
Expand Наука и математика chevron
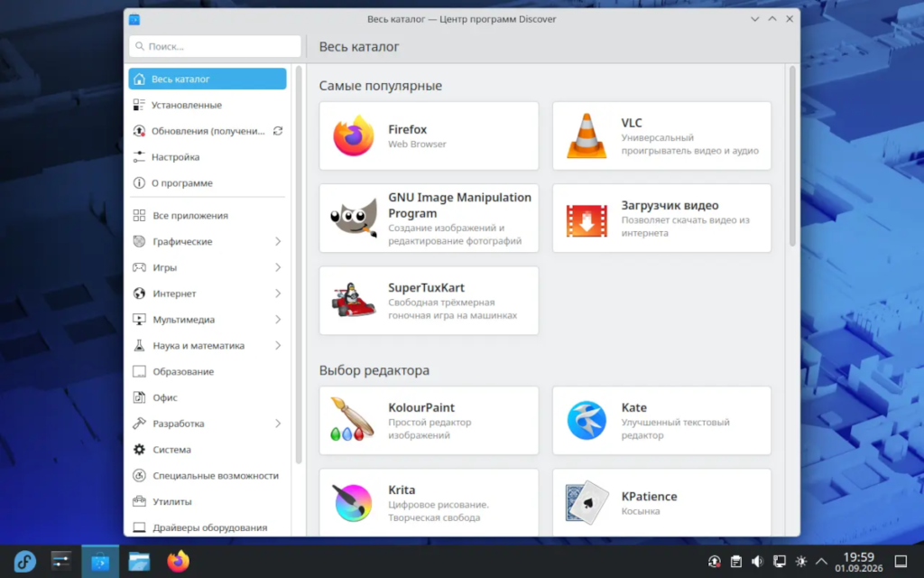tap(278, 345)
